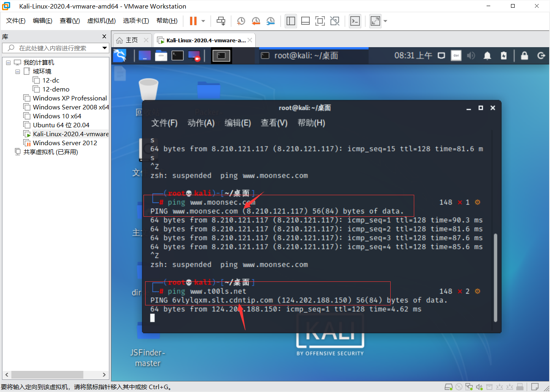The image size is (550, 392).
Task: Open the 选项卡(T) menu
Action: (x=136, y=21)
